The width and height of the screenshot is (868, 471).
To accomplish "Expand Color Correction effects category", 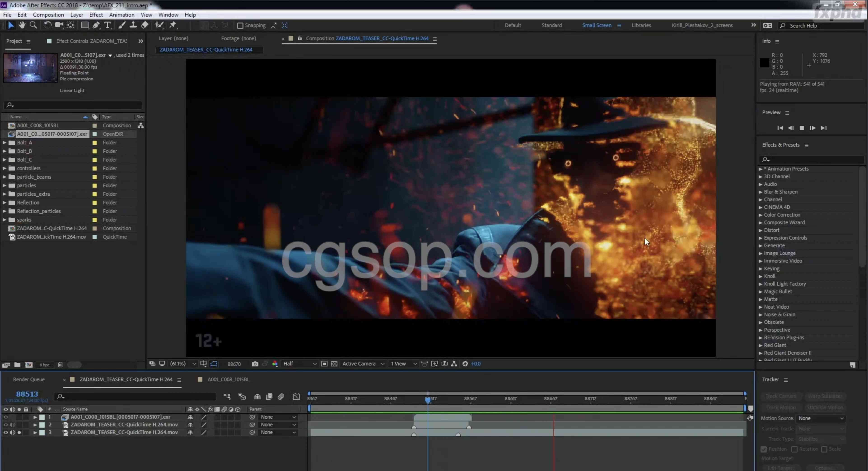I will 761,215.
